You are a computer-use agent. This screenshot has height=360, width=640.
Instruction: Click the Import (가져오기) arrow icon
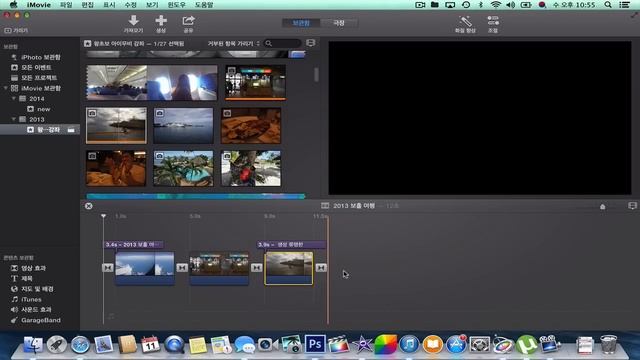pyautogui.click(x=133, y=20)
